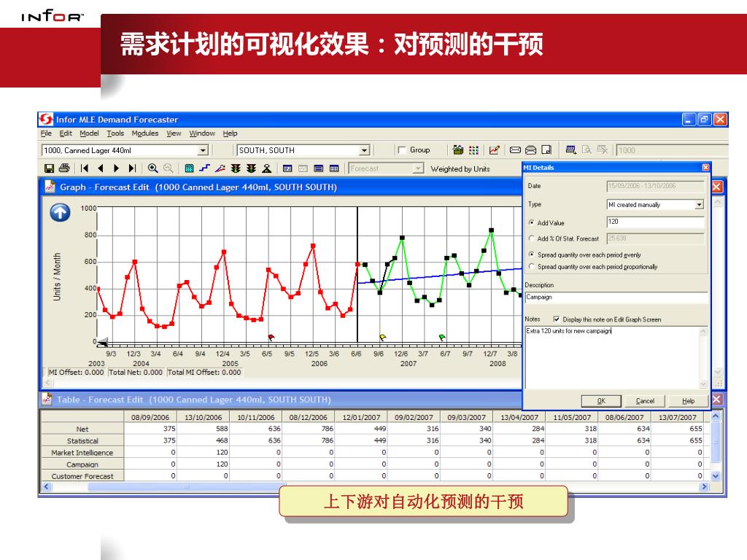The width and height of the screenshot is (747, 560).
Task: Open the 1000, Canned Lager 440ml dropdown
Action: point(203,150)
